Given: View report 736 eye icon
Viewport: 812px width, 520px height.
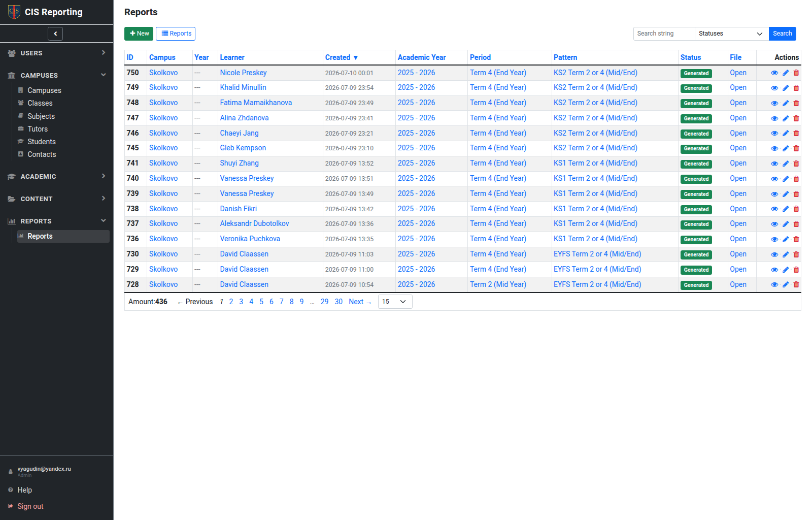Looking at the screenshot, I should tap(774, 239).
